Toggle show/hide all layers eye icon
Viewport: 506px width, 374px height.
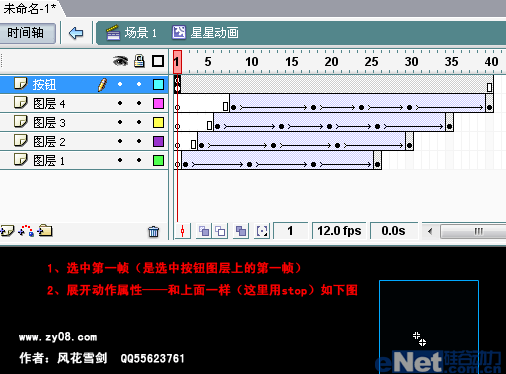click(x=120, y=61)
